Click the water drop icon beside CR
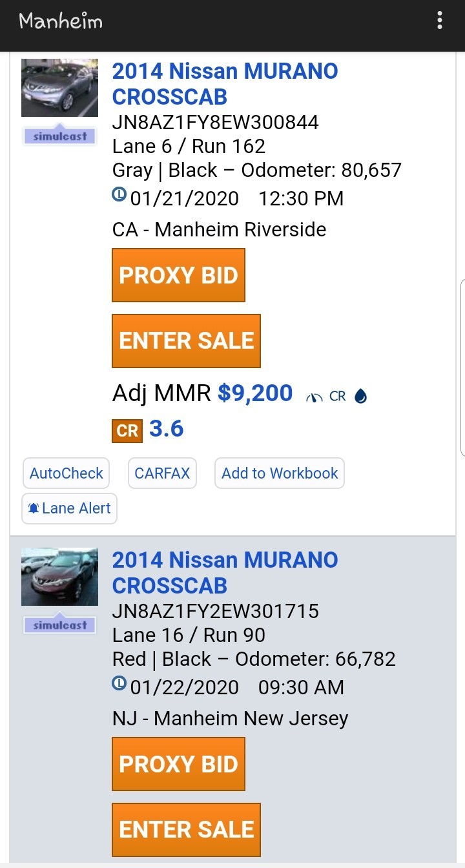Image resolution: width=465 pixels, height=868 pixels. pos(361,397)
